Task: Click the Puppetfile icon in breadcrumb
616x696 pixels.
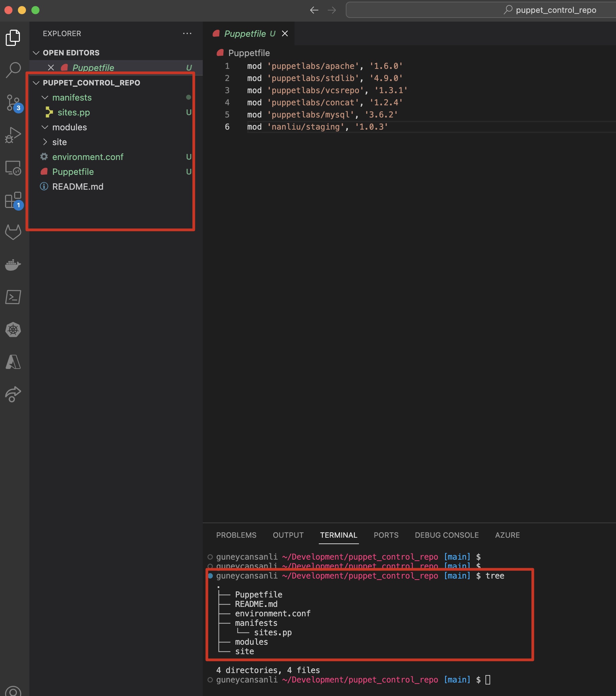Action: (220, 53)
